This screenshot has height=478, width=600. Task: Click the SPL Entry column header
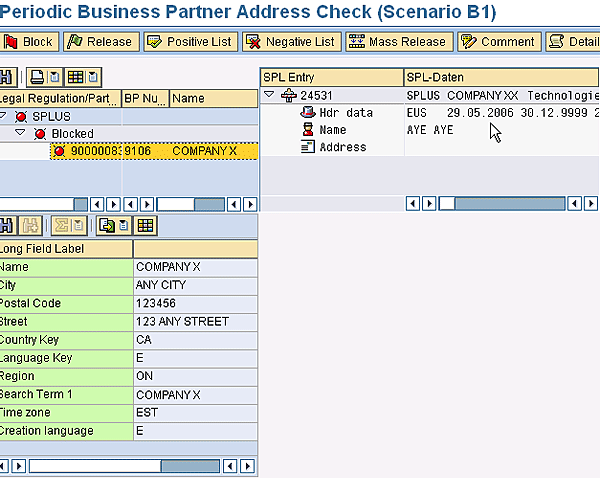coord(332,78)
